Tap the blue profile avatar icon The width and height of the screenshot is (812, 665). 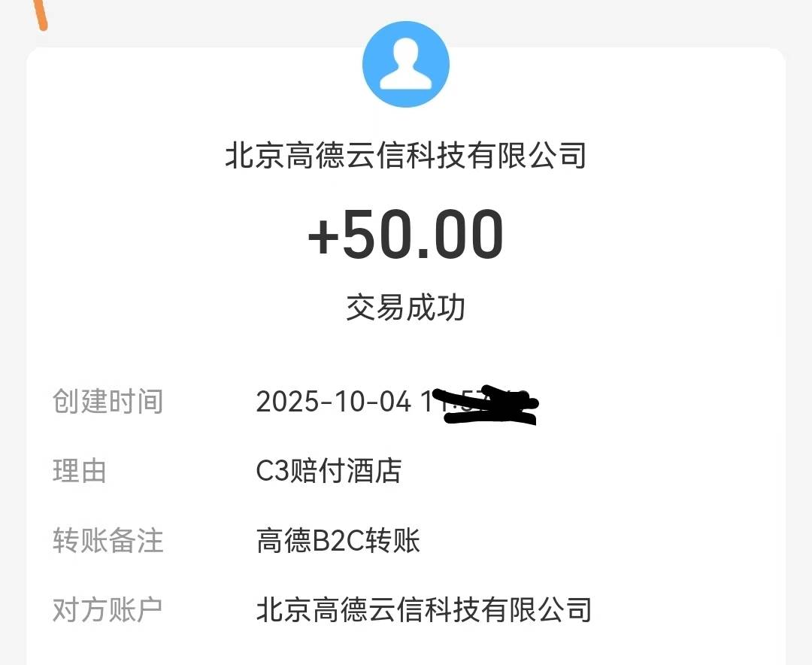[406, 65]
